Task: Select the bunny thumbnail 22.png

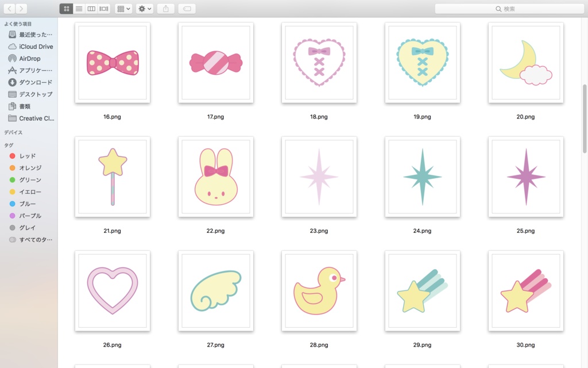Action: pyautogui.click(x=216, y=177)
